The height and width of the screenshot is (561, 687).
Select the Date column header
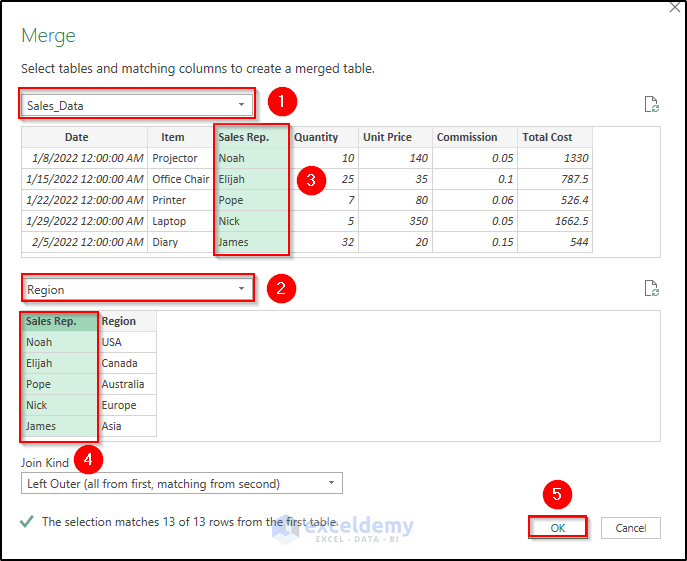pos(77,137)
